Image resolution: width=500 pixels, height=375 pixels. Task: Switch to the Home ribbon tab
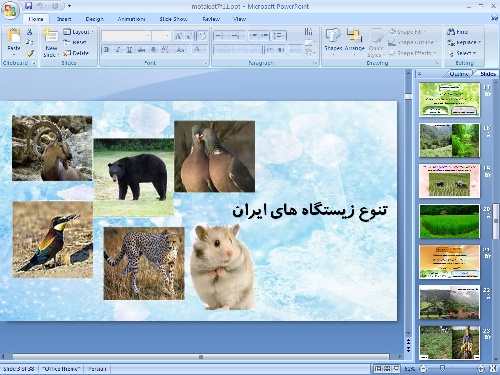[36, 19]
